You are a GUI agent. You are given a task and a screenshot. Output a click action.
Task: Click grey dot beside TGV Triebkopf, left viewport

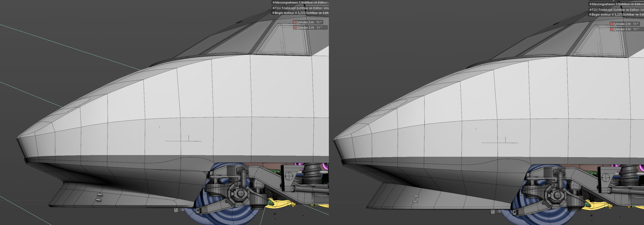(x=273, y=8)
